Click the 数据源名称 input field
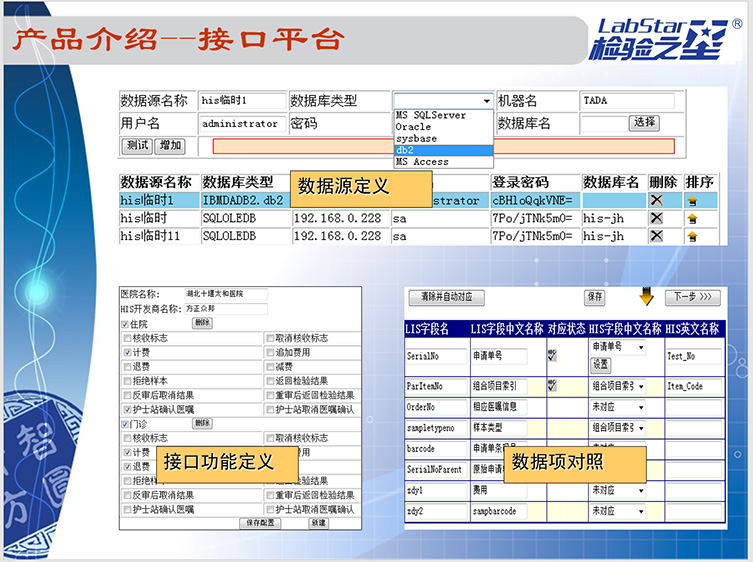This screenshot has width=753, height=562. coord(242,100)
